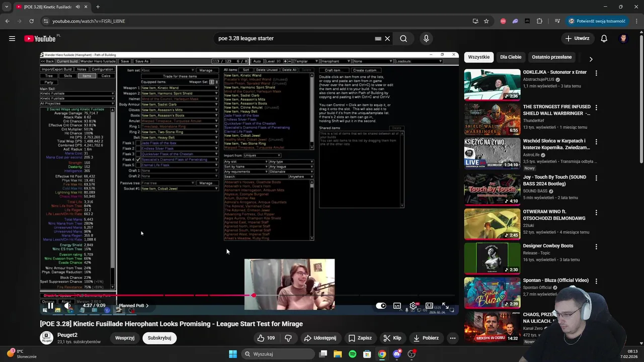Open Spotify from the taskbar
644x362 pixels.
pos(353,354)
